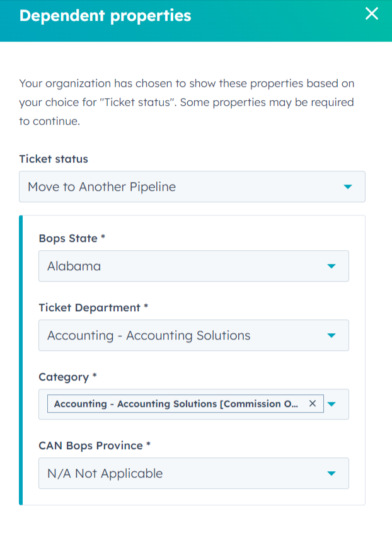Close the Dependent properties panel
The height and width of the screenshot is (550, 392).
coord(372,14)
